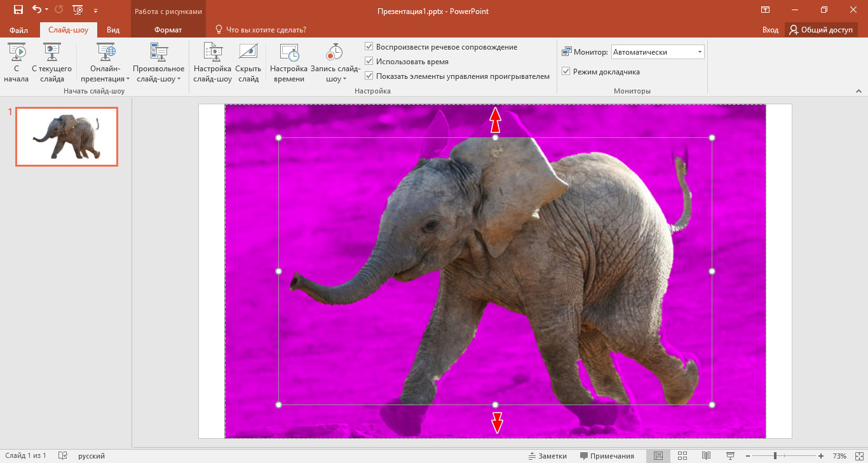Open the Формат picture tools tab
The image size is (868, 463).
click(168, 30)
